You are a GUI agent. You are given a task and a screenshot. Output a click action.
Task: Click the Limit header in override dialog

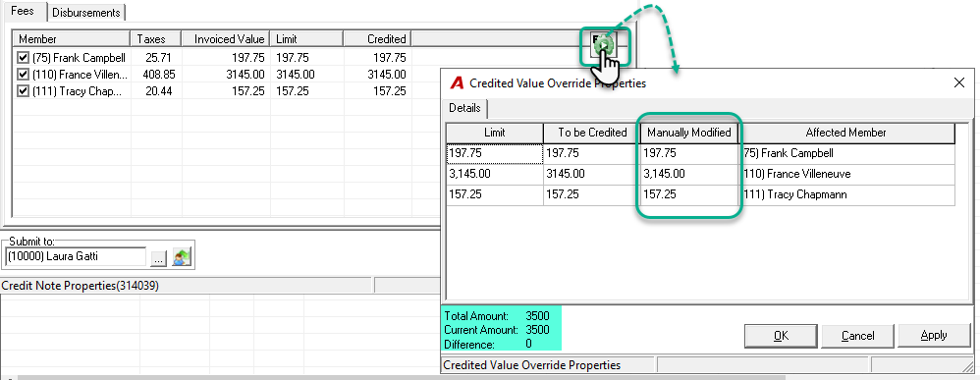pyautogui.click(x=494, y=133)
